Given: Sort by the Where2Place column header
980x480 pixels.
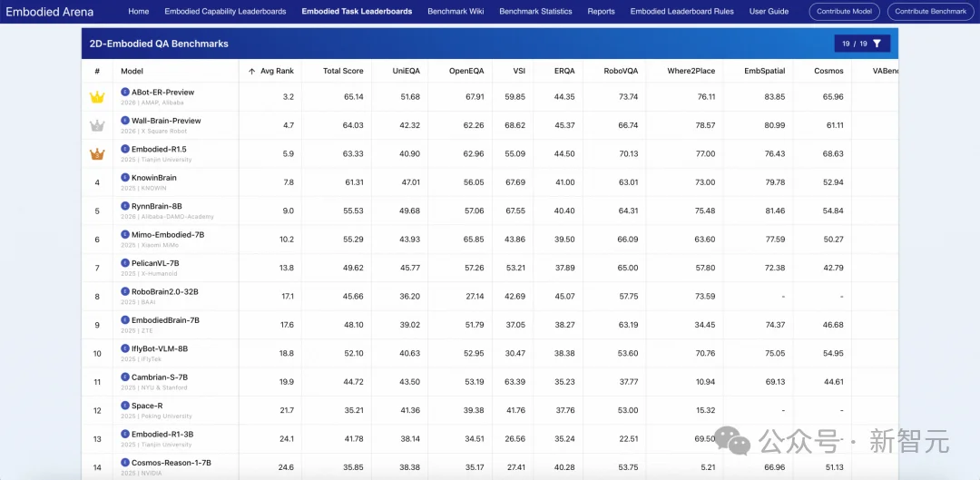Looking at the screenshot, I should tap(691, 72).
